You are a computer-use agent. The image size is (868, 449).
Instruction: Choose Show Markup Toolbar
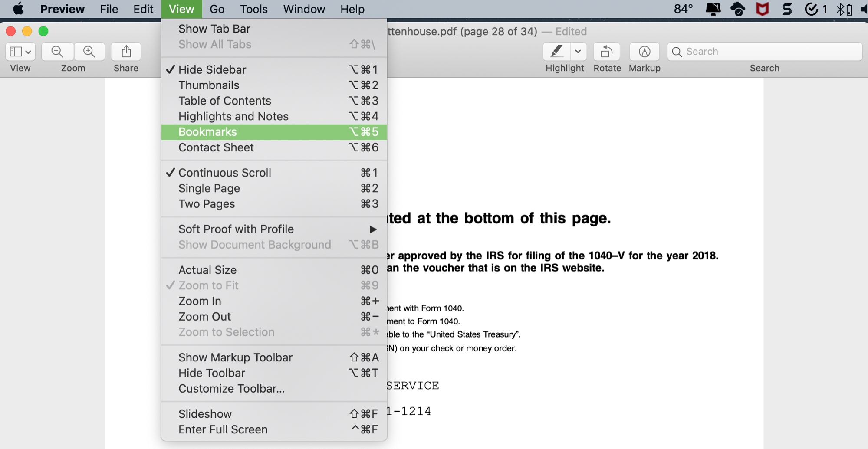click(x=274, y=357)
